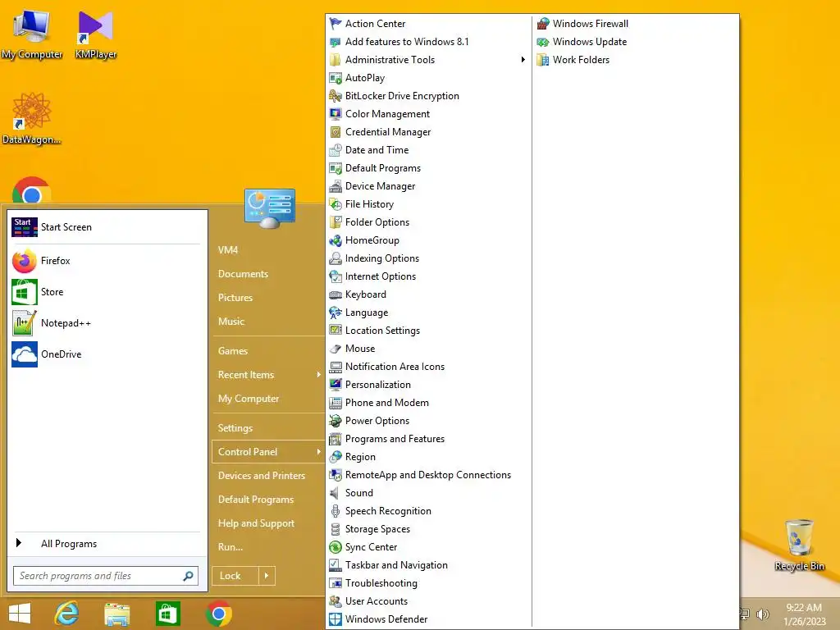Click the Store icon in Start menu

coord(24,292)
